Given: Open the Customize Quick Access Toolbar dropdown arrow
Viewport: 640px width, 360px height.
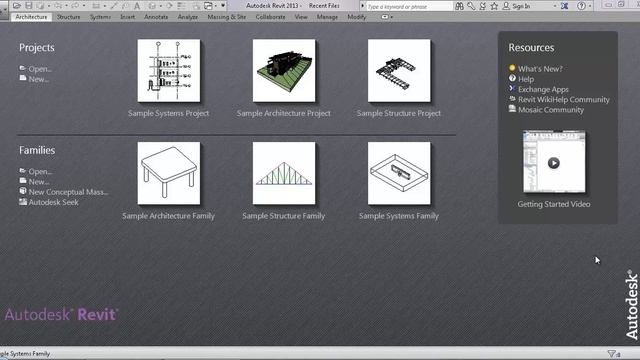Looking at the screenshot, I should click(x=223, y=6).
